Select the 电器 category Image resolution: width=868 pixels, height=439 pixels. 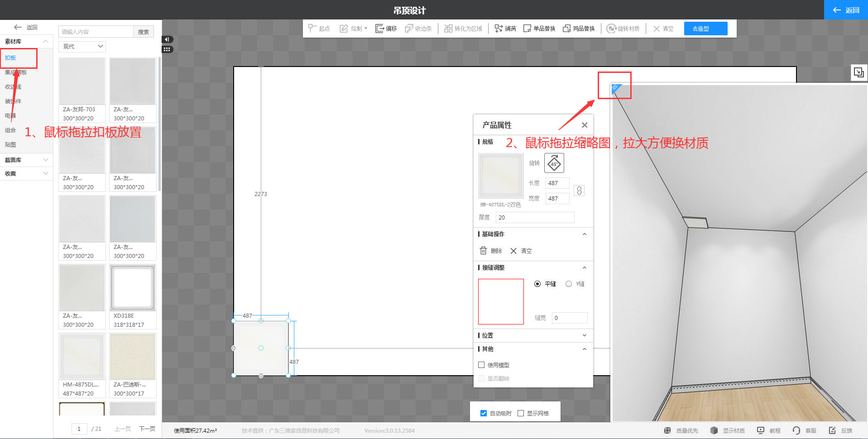[10, 116]
